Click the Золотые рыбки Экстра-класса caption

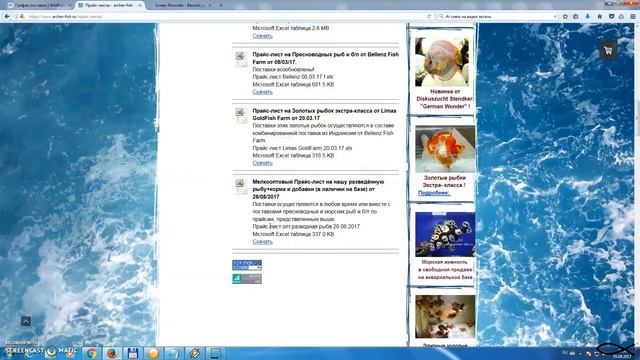pyautogui.click(x=444, y=182)
